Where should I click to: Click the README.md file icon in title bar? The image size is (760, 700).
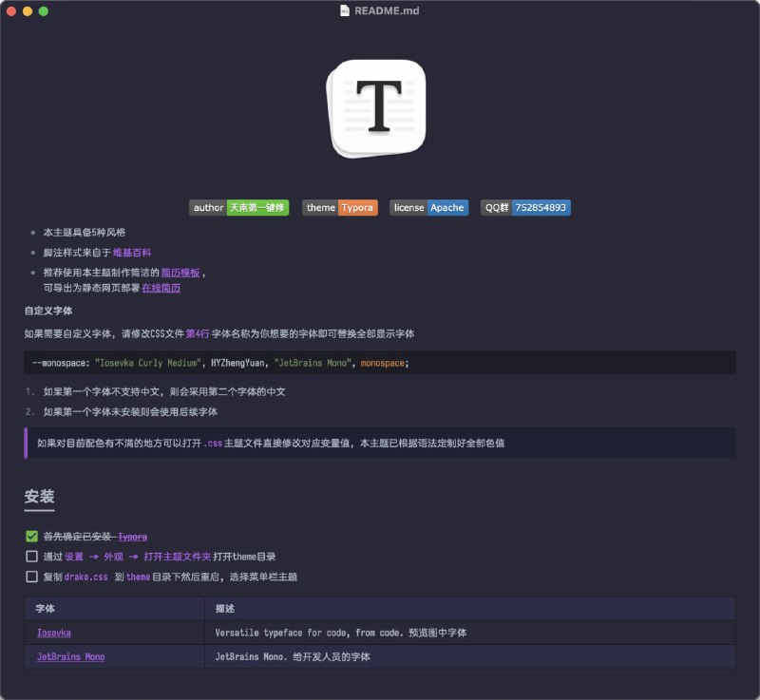pos(345,10)
